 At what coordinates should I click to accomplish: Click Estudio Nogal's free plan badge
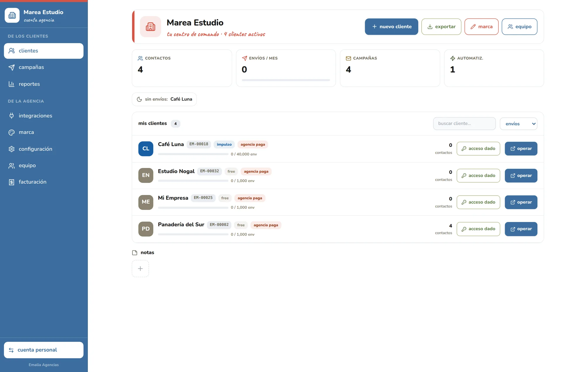click(x=231, y=171)
